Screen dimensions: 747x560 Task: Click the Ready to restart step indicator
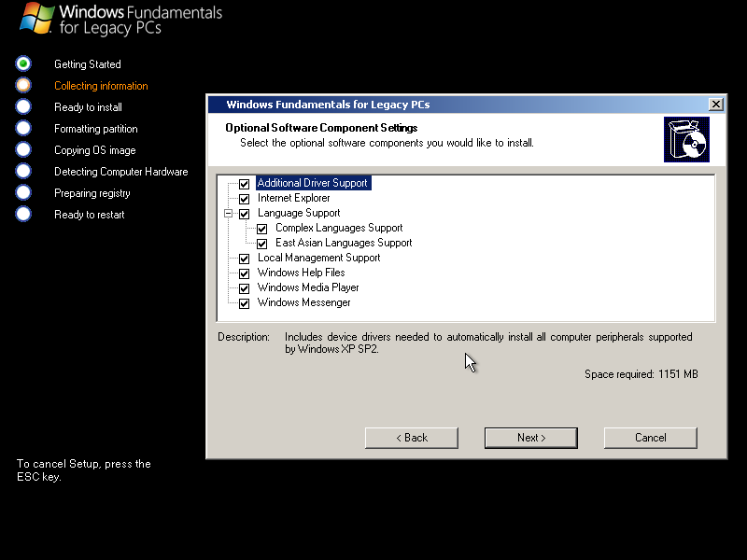click(x=23, y=214)
